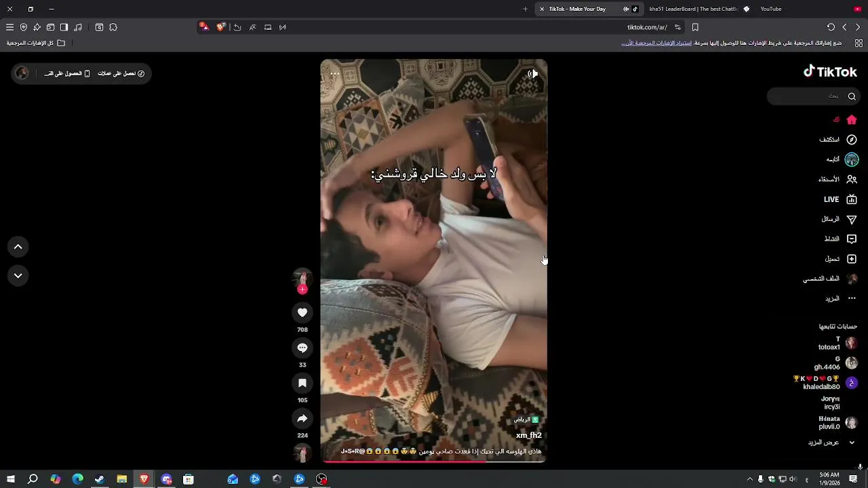Reload the page with the refresh icon
This screenshot has height=488, width=868.
pyautogui.click(x=831, y=27)
